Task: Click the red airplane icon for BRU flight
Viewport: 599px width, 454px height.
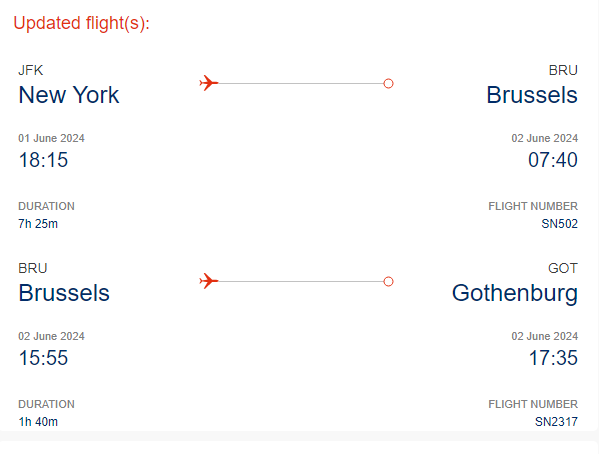Action: point(209,281)
